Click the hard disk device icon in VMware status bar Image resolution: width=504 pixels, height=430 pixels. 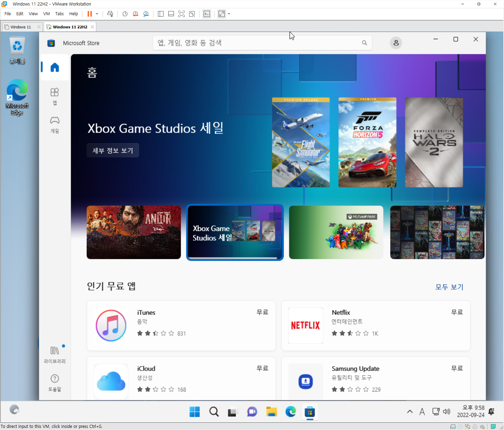453,427
